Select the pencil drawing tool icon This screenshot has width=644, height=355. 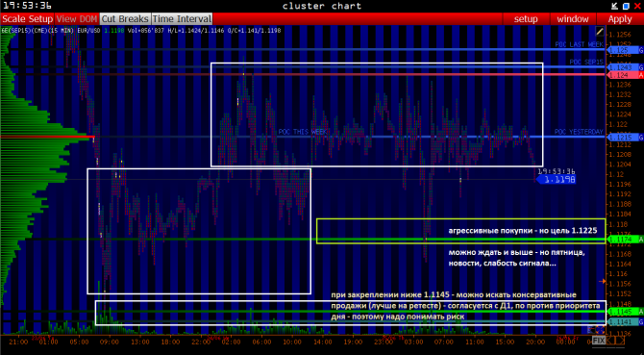pos(600,32)
